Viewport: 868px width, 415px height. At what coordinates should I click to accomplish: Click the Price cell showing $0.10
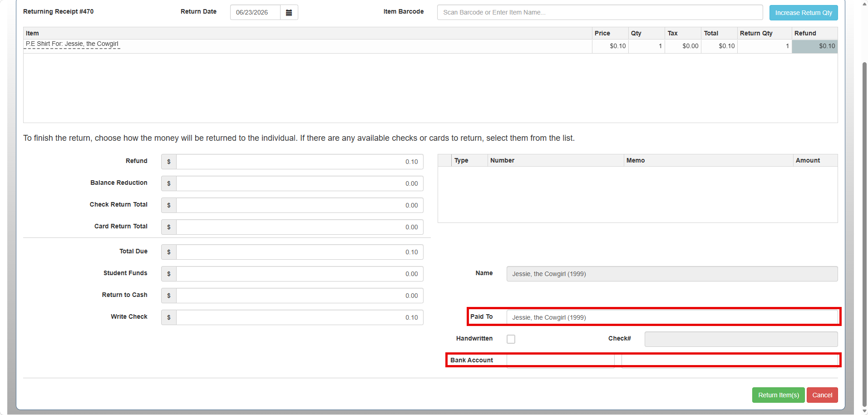tap(610, 46)
